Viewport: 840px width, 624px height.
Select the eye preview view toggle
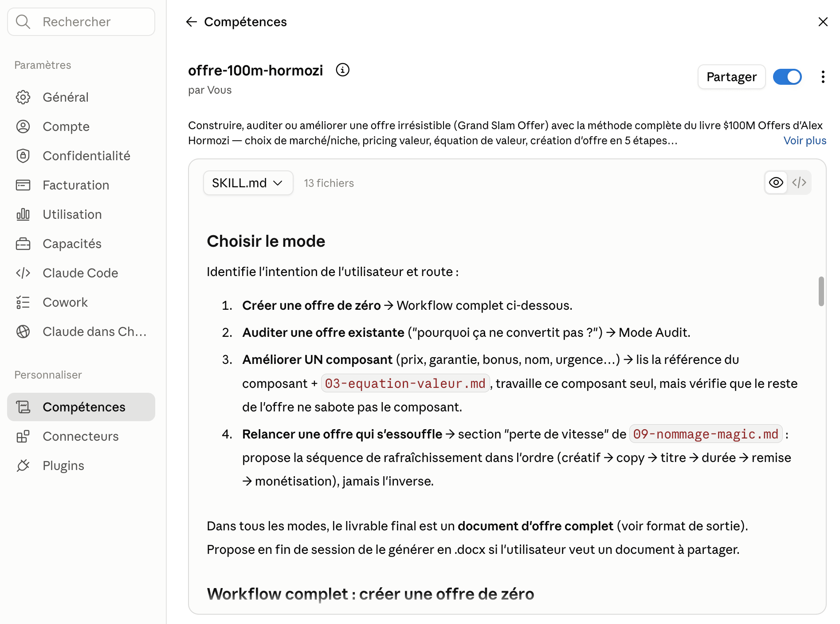[776, 182]
